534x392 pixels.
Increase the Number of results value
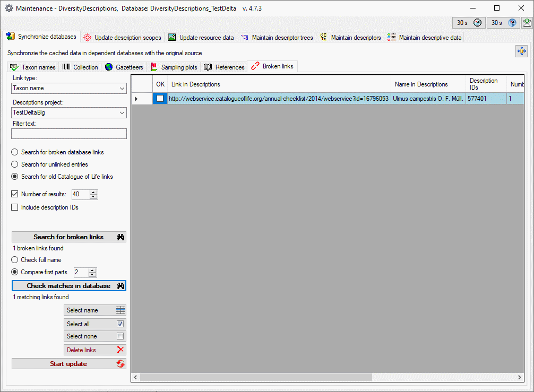pos(93,192)
